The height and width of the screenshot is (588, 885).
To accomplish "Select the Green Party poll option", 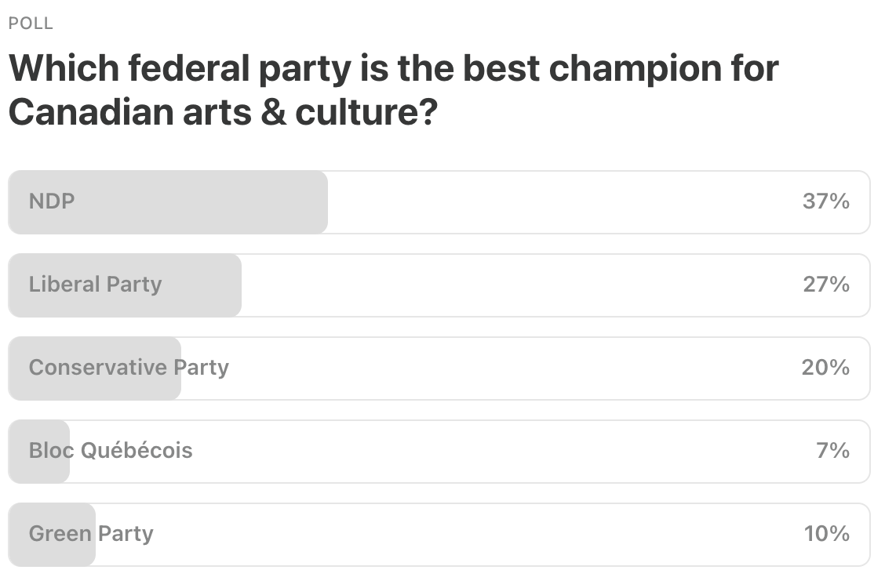I will 439,535.
